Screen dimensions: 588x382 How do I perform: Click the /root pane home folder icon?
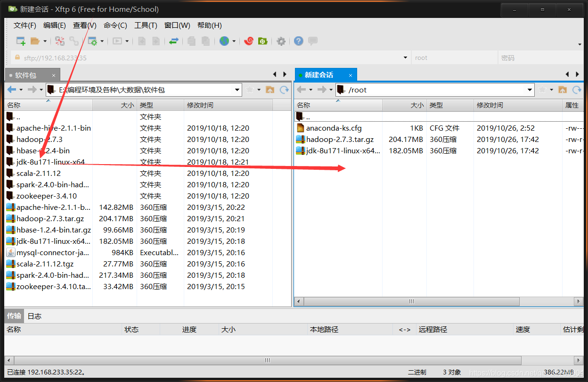(x=563, y=90)
